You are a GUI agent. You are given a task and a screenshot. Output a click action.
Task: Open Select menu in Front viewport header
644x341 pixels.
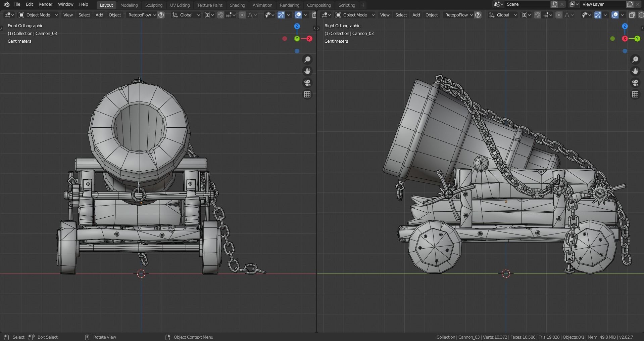pyautogui.click(x=84, y=15)
